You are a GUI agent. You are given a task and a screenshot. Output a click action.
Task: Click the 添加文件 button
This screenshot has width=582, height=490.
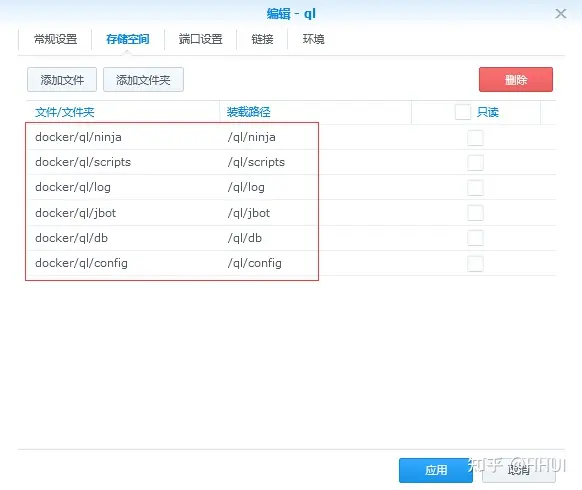(62, 79)
